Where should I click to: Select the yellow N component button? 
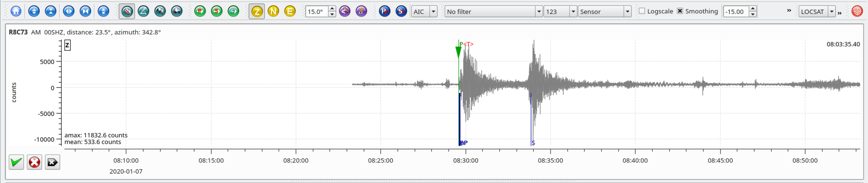coord(273,11)
